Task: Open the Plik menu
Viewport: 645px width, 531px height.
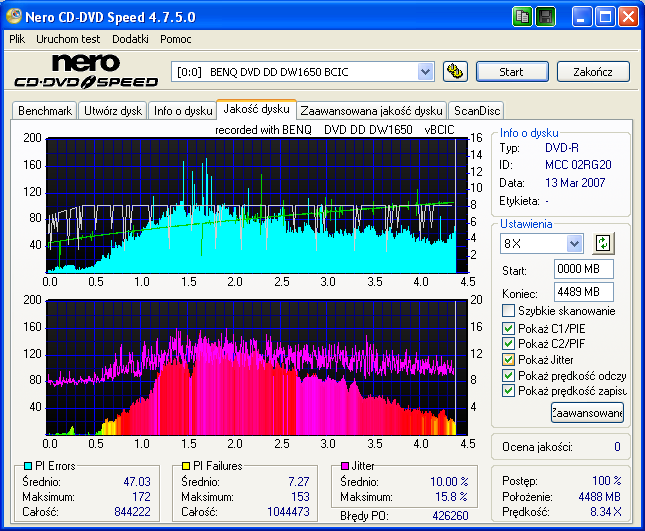Action: pyautogui.click(x=17, y=39)
